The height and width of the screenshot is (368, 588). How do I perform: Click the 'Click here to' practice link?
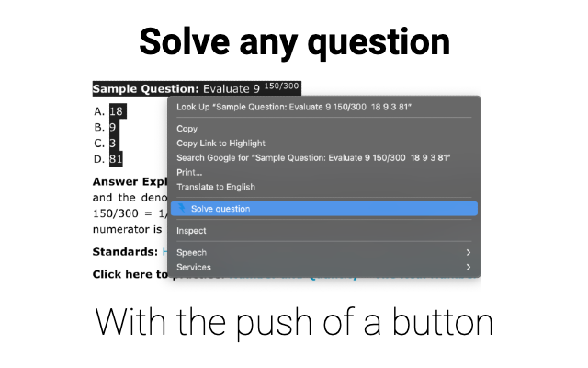(x=129, y=274)
